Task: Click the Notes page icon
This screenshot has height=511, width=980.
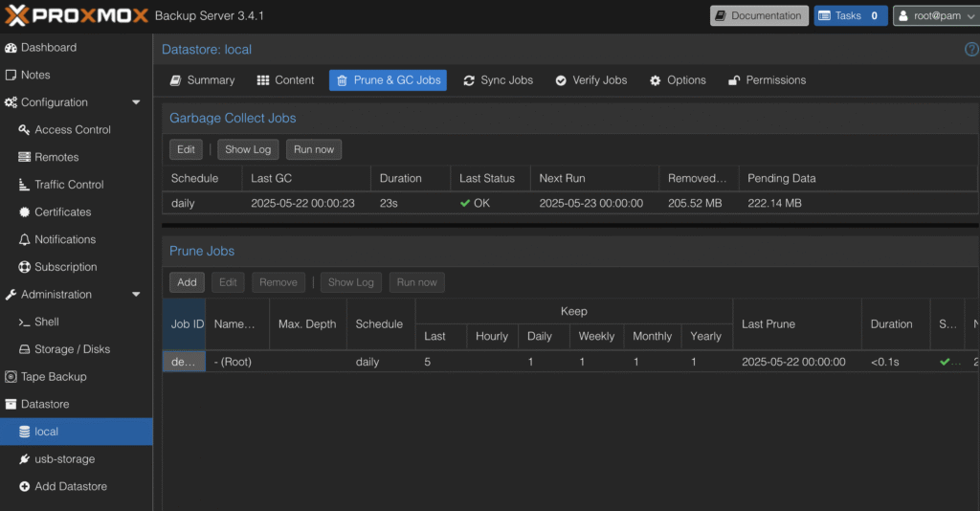Action: [11, 75]
